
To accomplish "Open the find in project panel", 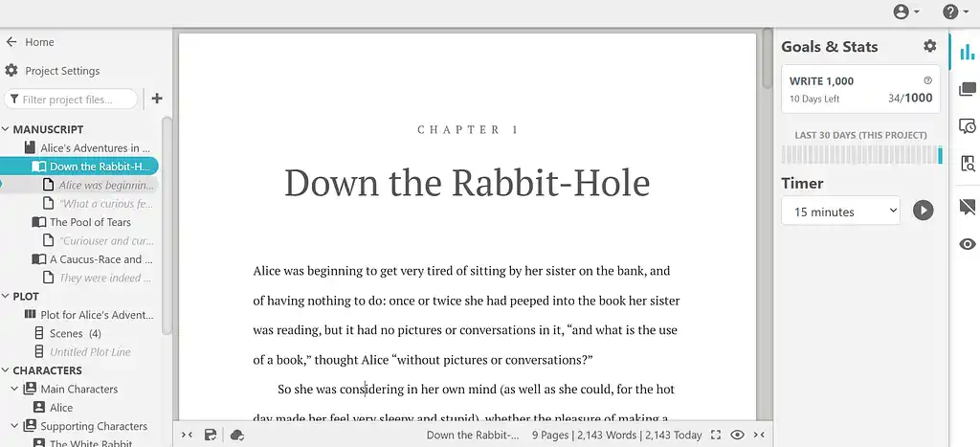I will [x=967, y=164].
